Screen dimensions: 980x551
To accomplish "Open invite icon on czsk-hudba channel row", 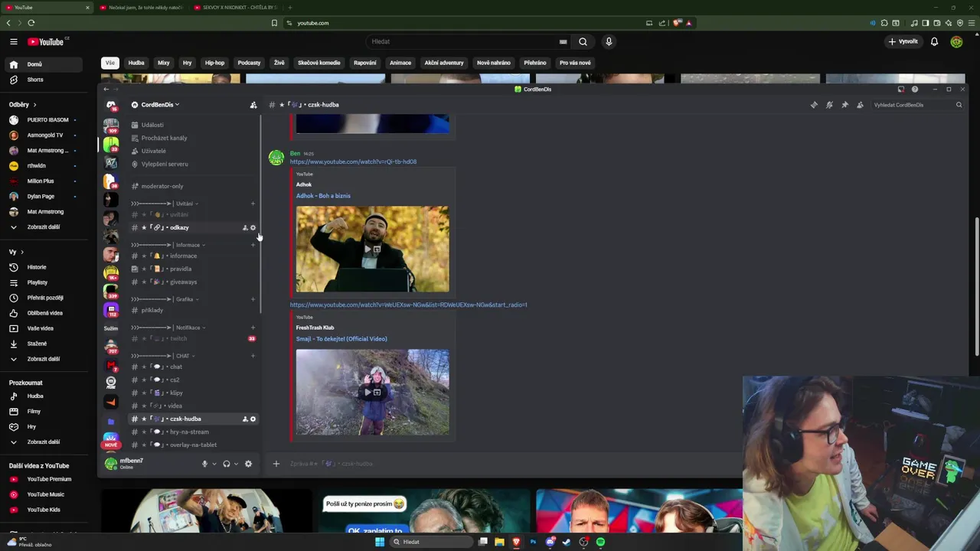I will coord(245,419).
